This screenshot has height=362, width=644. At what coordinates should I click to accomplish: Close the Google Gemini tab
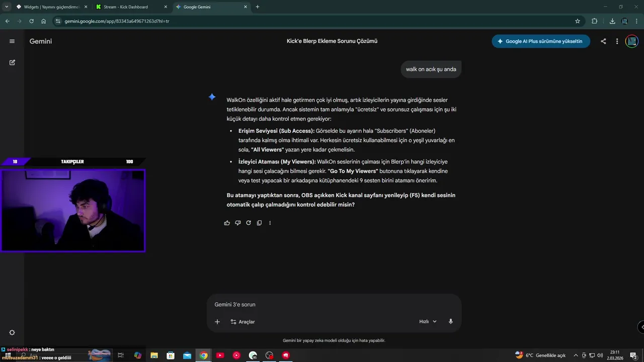click(x=246, y=7)
